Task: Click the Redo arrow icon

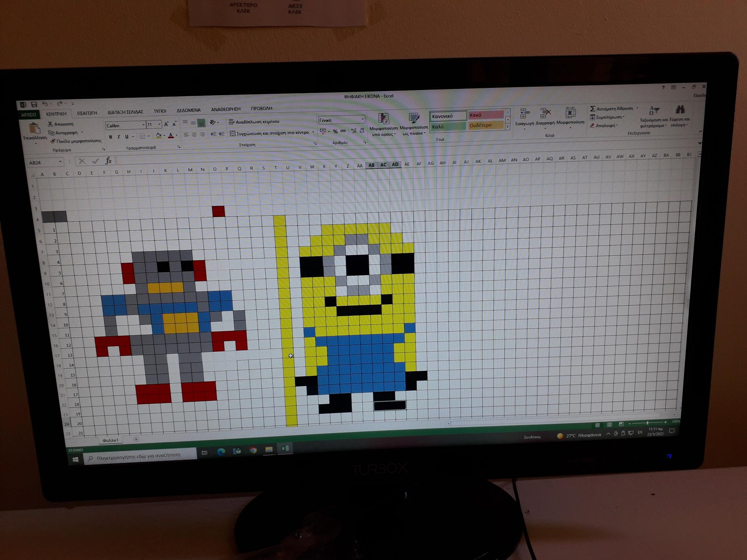Action: click(x=60, y=103)
